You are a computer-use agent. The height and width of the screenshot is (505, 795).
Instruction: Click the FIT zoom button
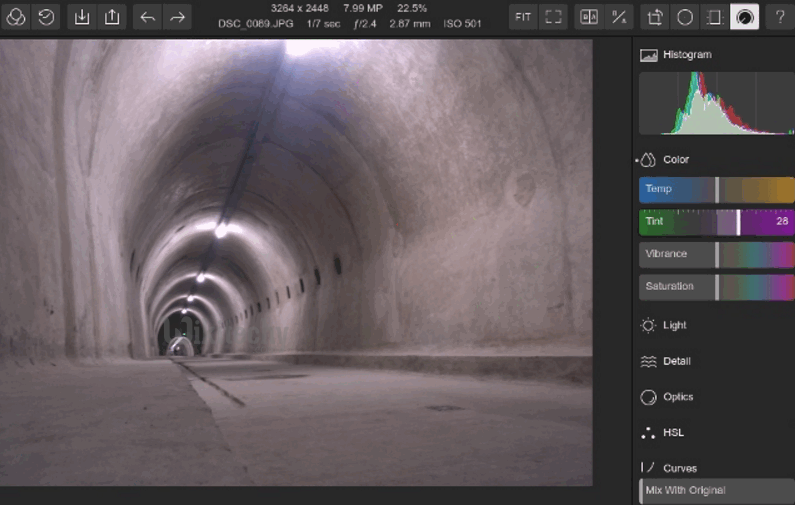click(x=523, y=17)
